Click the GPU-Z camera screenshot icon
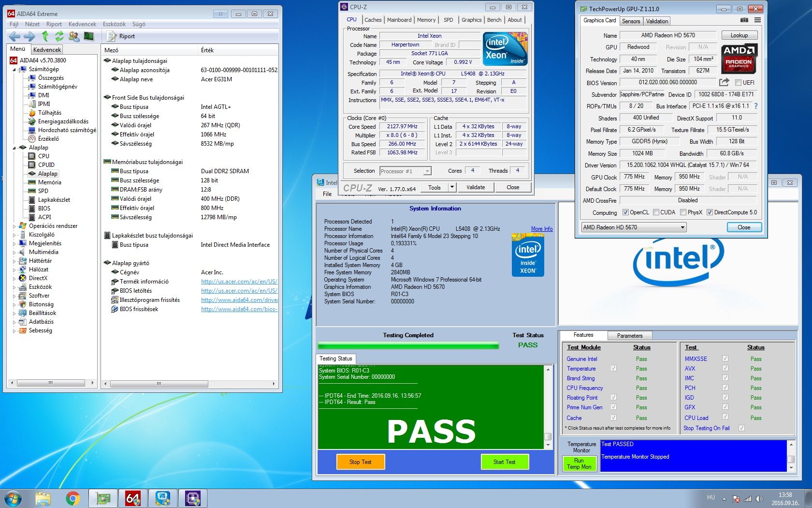The image size is (812, 508). coord(744,20)
